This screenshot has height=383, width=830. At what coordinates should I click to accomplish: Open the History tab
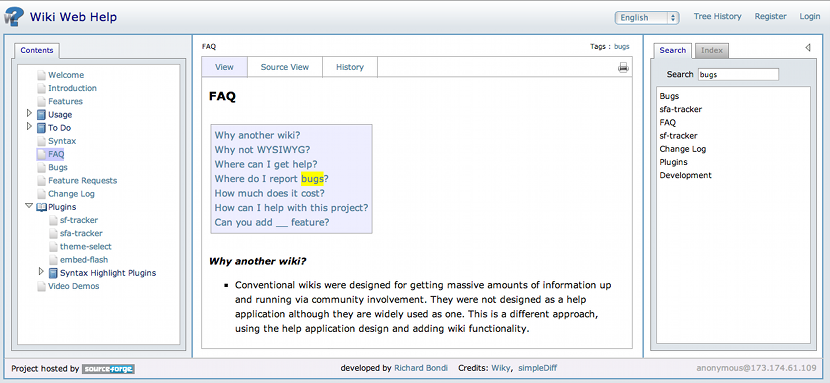350,67
